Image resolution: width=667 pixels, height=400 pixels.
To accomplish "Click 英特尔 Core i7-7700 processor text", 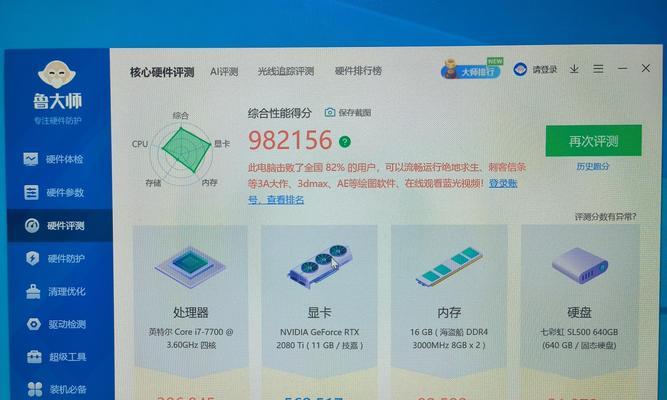I will [x=191, y=338].
